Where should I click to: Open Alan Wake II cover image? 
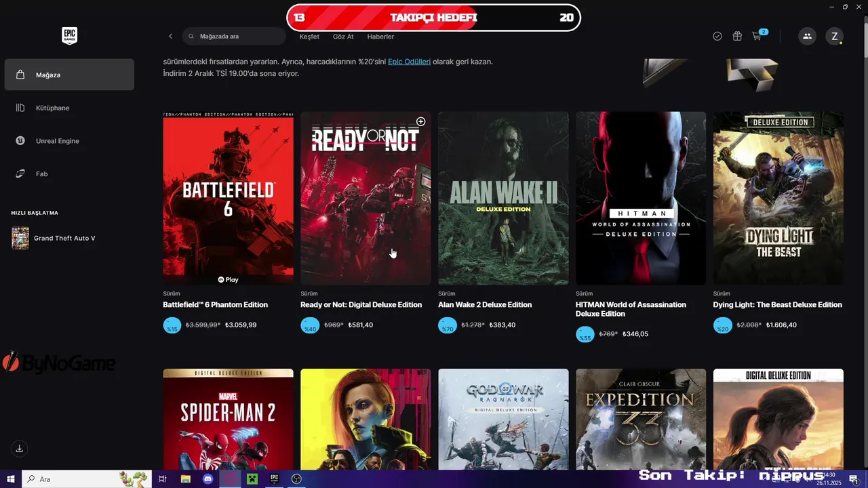coord(503,198)
